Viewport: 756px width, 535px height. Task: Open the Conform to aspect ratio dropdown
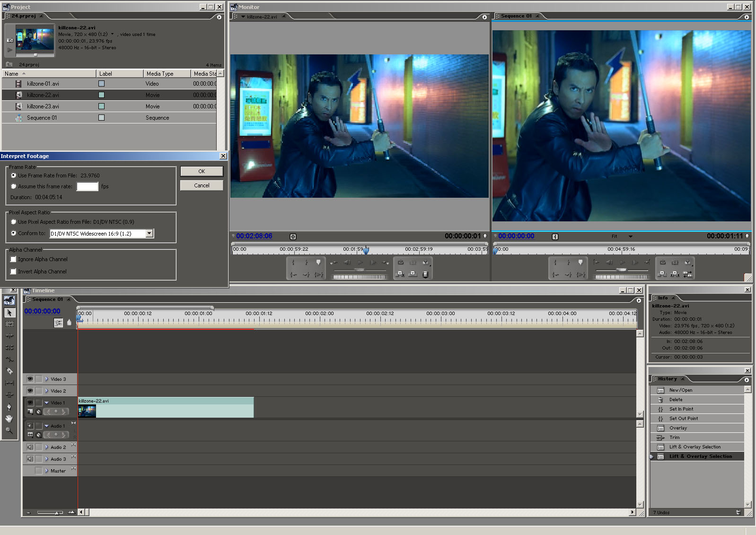pyautogui.click(x=149, y=233)
